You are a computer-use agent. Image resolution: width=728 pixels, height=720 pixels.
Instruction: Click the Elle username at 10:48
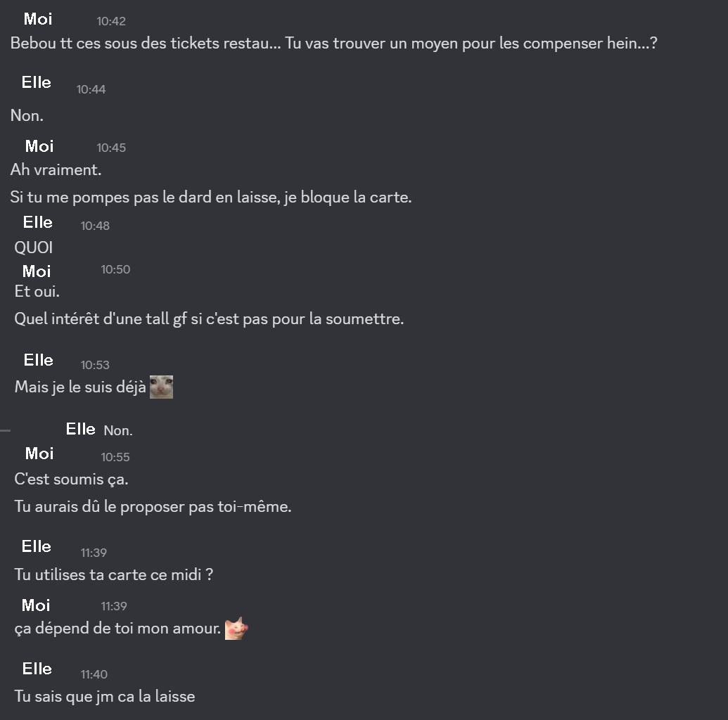pos(37,222)
